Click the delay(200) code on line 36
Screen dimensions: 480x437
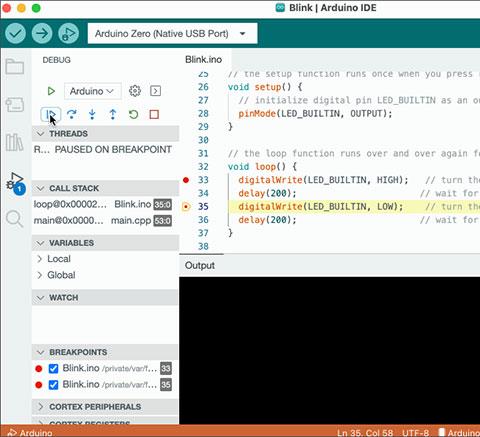click(267, 220)
